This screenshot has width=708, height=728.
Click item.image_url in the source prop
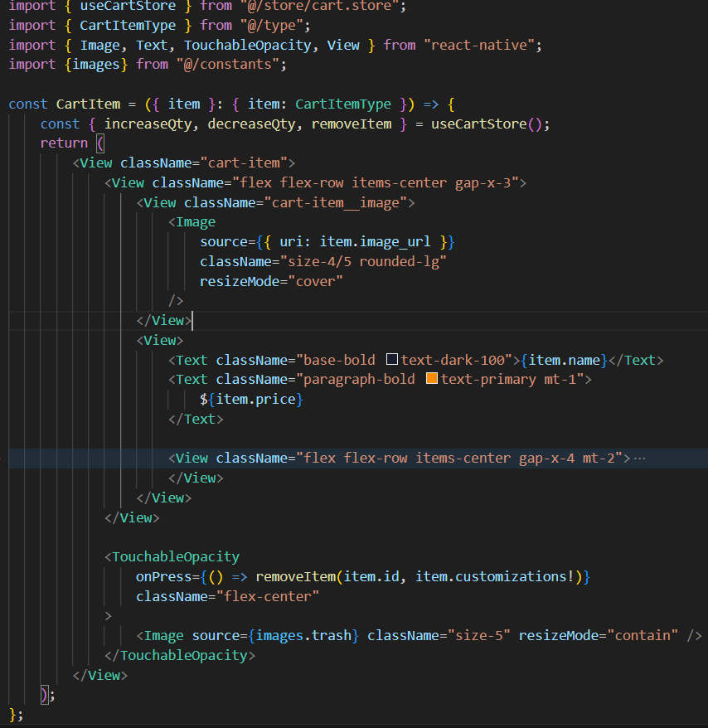coord(375,242)
